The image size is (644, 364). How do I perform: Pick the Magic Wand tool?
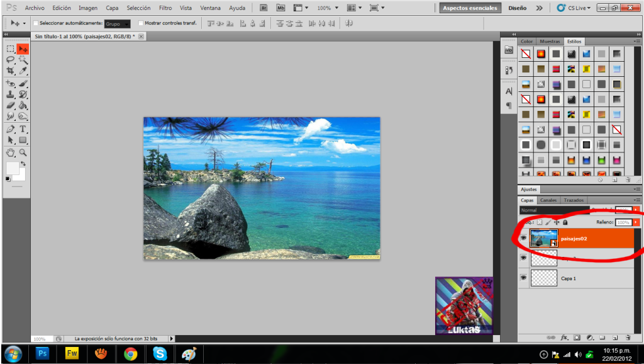[x=23, y=60]
